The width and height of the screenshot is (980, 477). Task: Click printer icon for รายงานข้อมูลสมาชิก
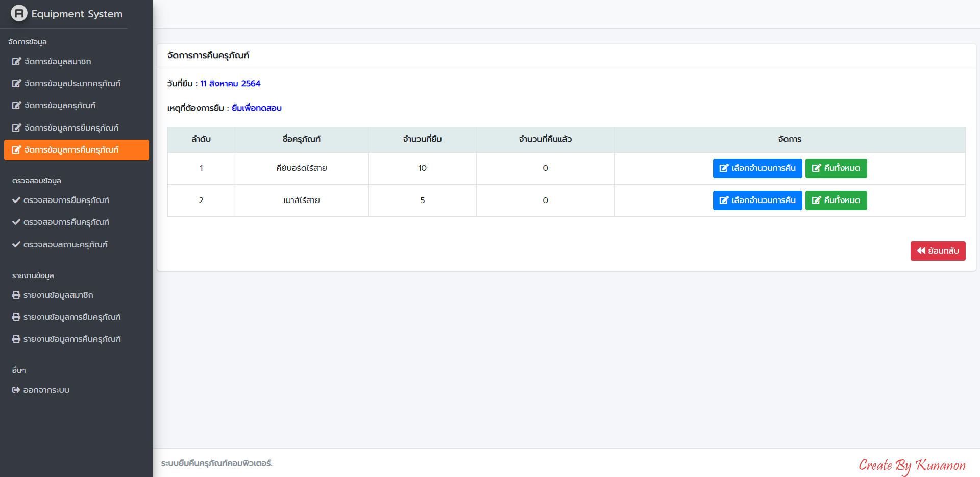pos(16,295)
